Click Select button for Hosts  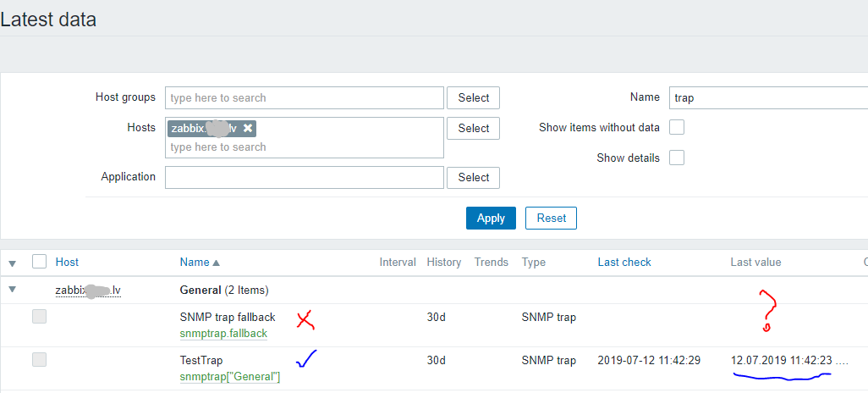(473, 128)
